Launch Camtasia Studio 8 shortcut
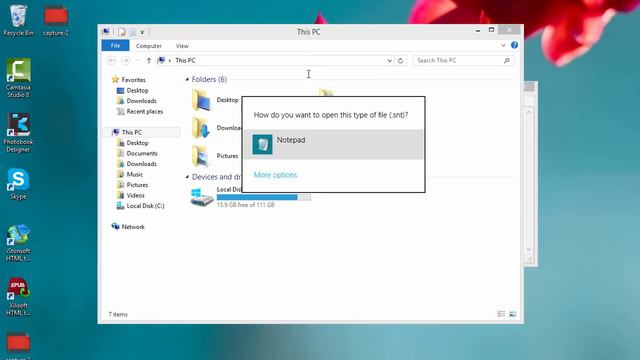Viewport: 640px width, 360px height. (18, 78)
